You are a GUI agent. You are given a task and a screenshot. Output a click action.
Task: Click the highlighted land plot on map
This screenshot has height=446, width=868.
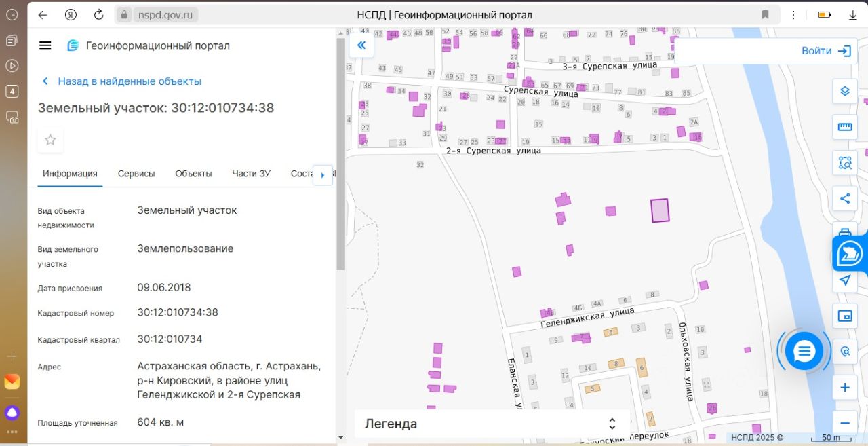(660, 210)
